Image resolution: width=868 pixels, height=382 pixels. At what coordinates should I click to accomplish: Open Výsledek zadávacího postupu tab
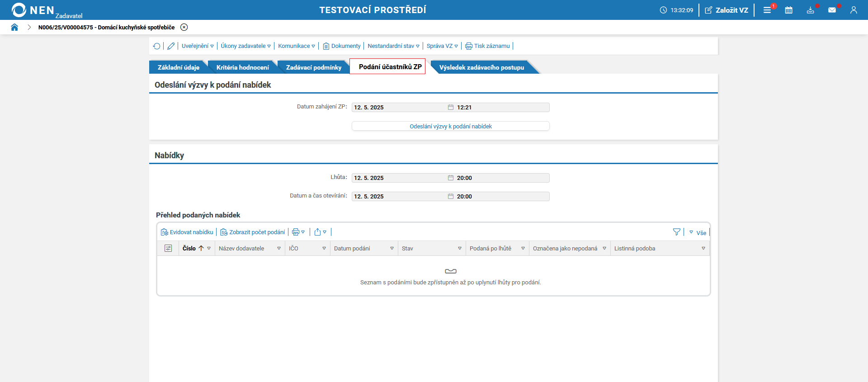[482, 67]
